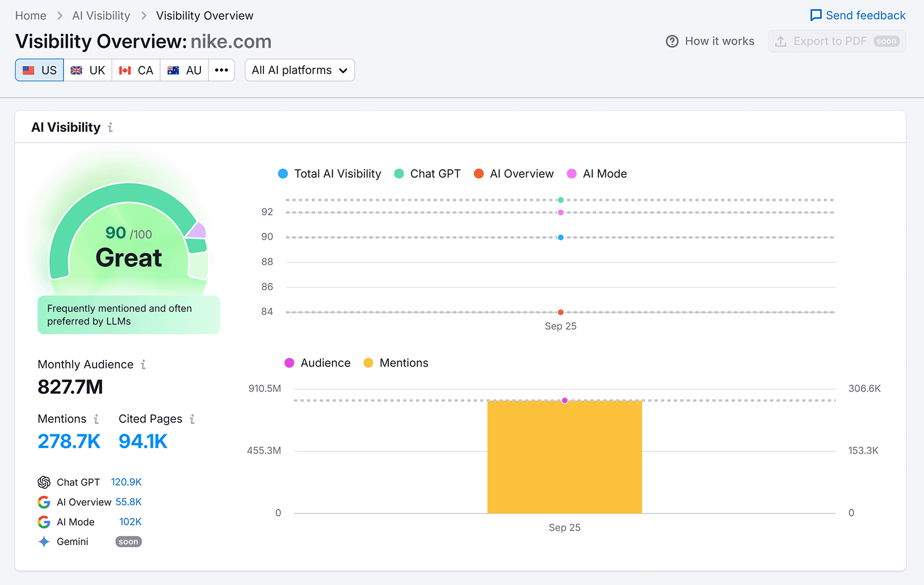The width and height of the screenshot is (924, 585).
Task: Click the yellow Mentions bar for Sep 25
Action: coord(564,456)
